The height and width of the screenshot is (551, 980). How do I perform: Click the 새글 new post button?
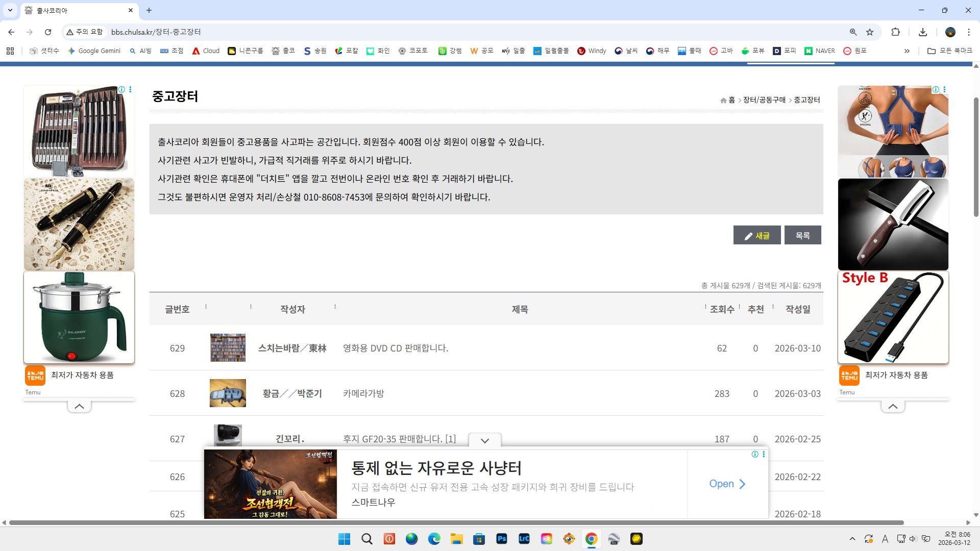point(757,235)
